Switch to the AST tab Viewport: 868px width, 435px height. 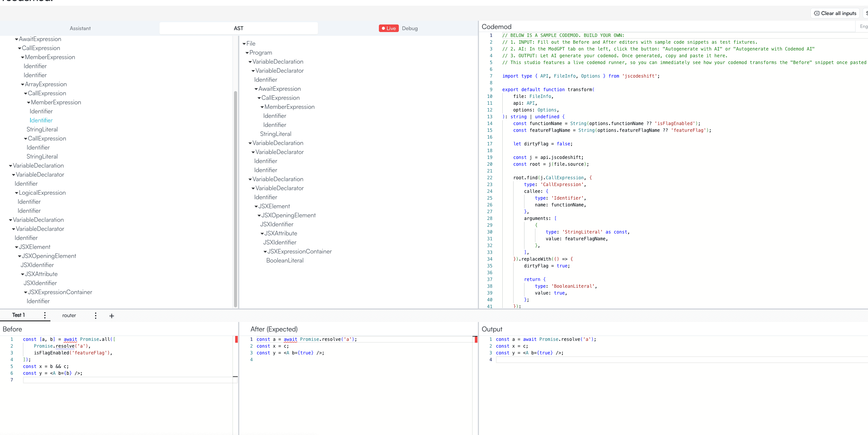point(239,28)
